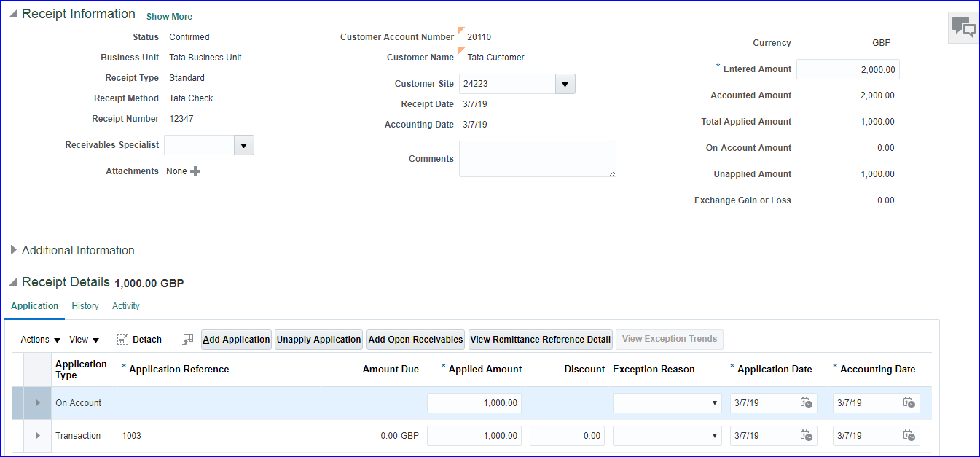Open the Receivables Specialist dropdown
Screen dimensions: 980x457
coord(243,145)
